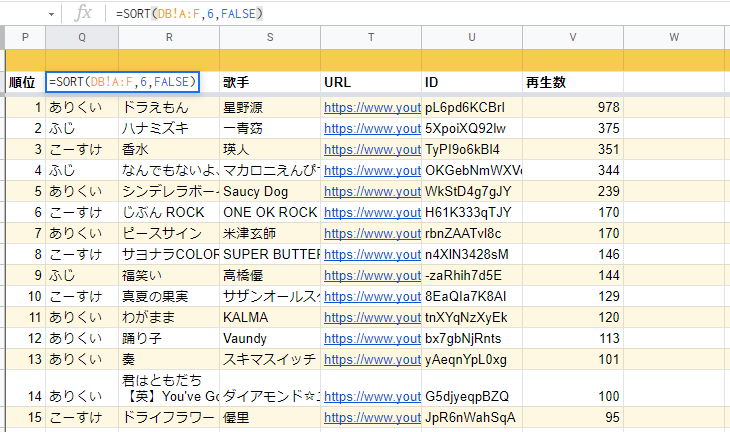The image size is (730, 432).
Task: Select column T header
Action: [x=371, y=37]
